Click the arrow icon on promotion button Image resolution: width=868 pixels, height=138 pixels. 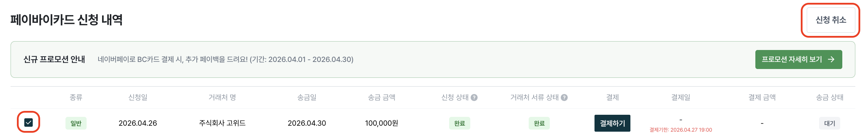click(831, 59)
